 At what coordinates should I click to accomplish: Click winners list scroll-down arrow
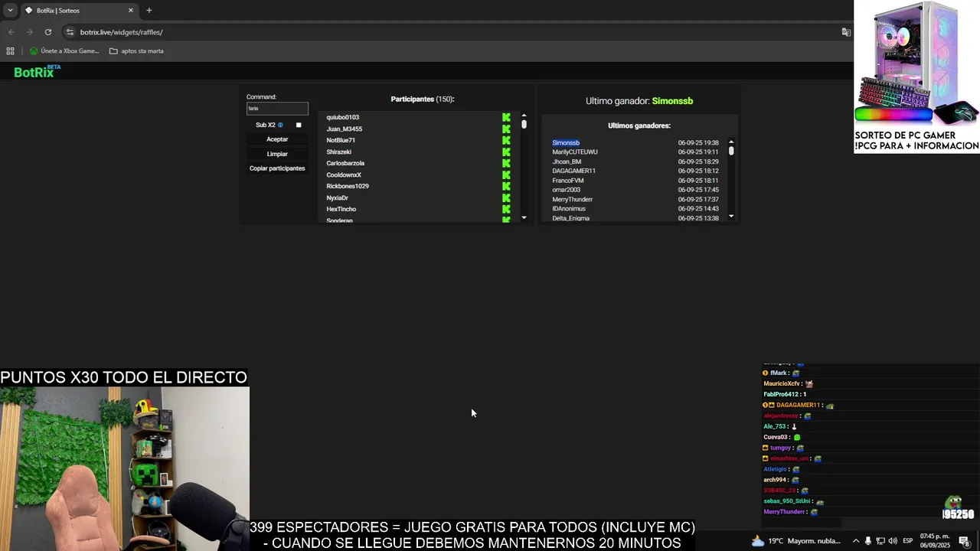point(731,217)
